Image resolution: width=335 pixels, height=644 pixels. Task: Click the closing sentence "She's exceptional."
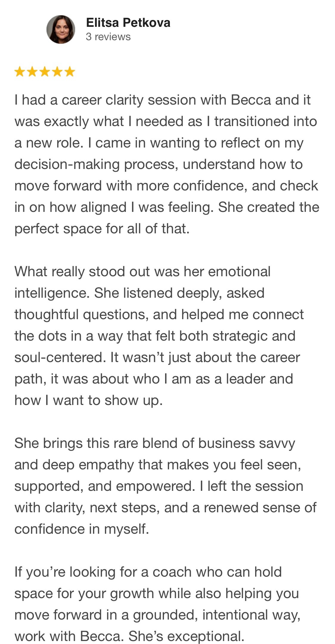(x=186, y=636)
